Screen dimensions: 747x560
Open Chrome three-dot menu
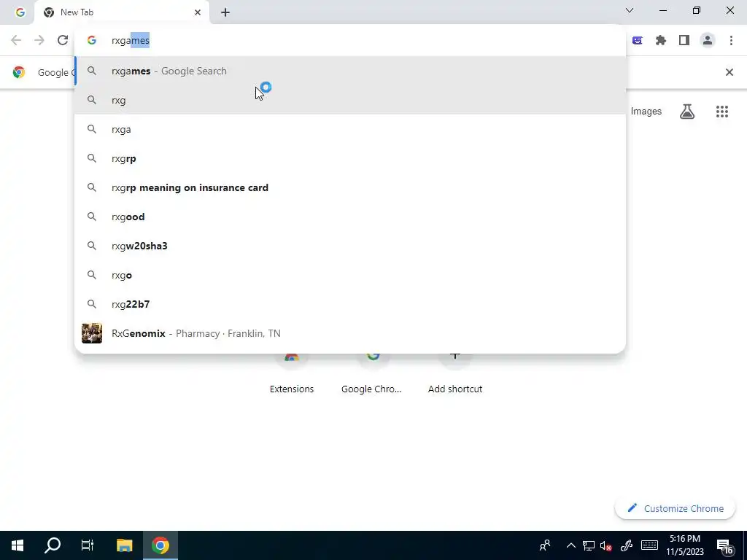tap(731, 41)
